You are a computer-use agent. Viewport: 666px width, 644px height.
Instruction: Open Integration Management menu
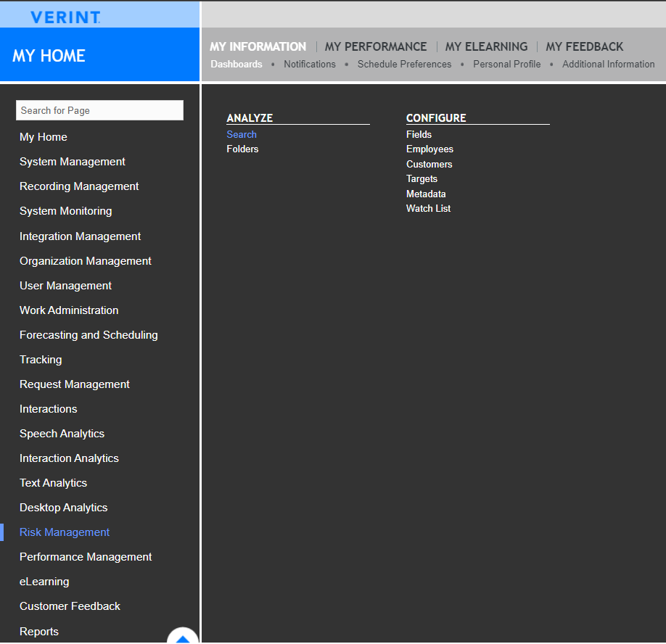81,236
